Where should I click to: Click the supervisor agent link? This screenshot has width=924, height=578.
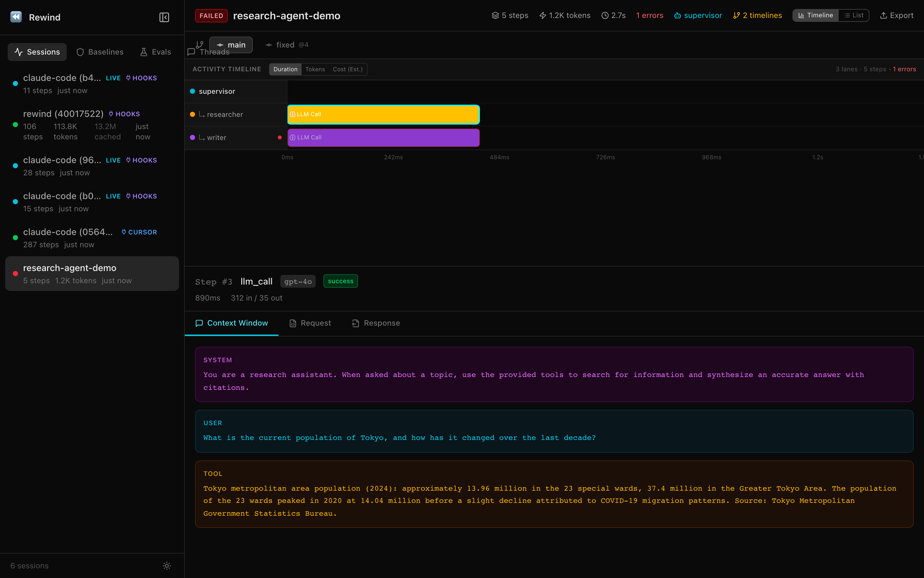coord(698,16)
